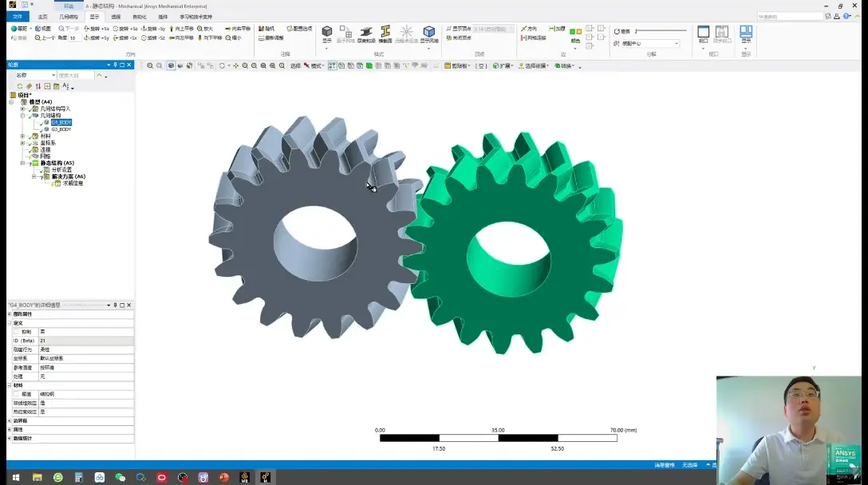Screen dimensions: 868x485
Task: Click the Viewport (视口) layout icon
Action: pos(703,34)
